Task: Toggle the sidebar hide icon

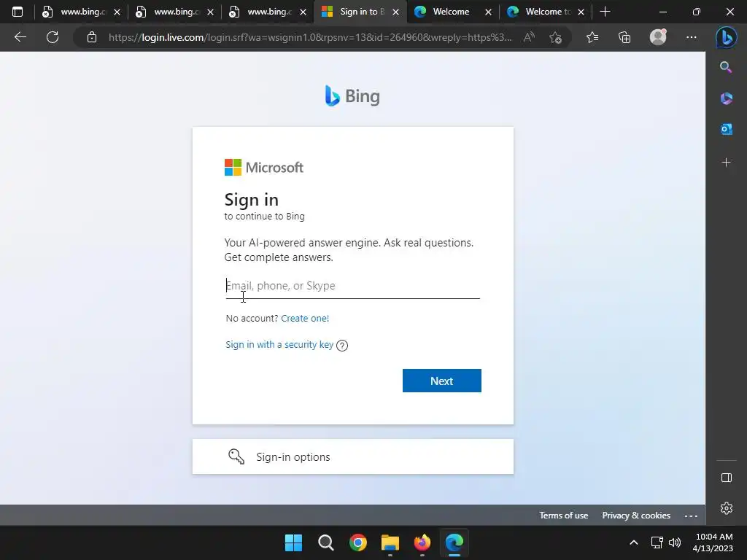Action: [x=726, y=478]
